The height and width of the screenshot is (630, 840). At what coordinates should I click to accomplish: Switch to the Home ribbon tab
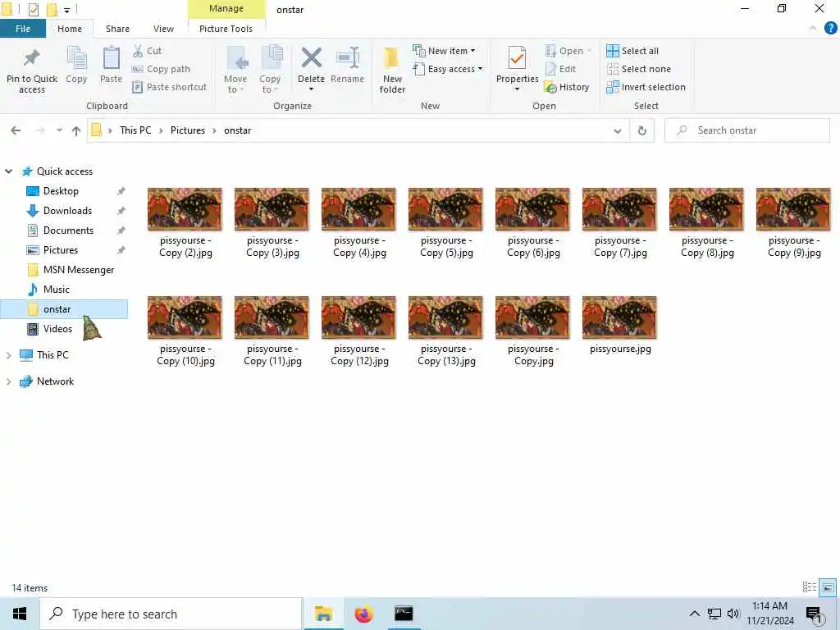[70, 29]
